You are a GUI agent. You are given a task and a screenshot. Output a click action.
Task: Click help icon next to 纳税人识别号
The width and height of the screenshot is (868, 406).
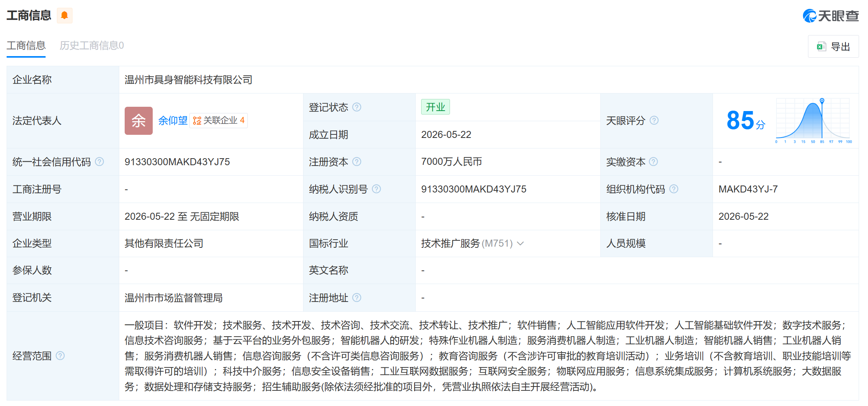[376, 189]
